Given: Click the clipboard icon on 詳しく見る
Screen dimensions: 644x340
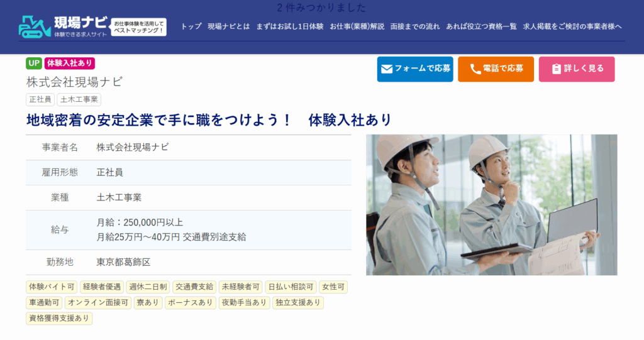Looking at the screenshot, I should [556, 69].
